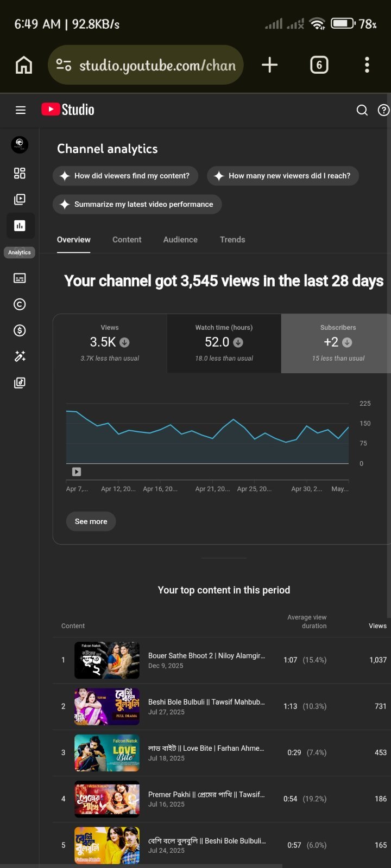Select 'Summarize my latest video performance' chip
The width and height of the screenshot is (391, 868).
[137, 204]
